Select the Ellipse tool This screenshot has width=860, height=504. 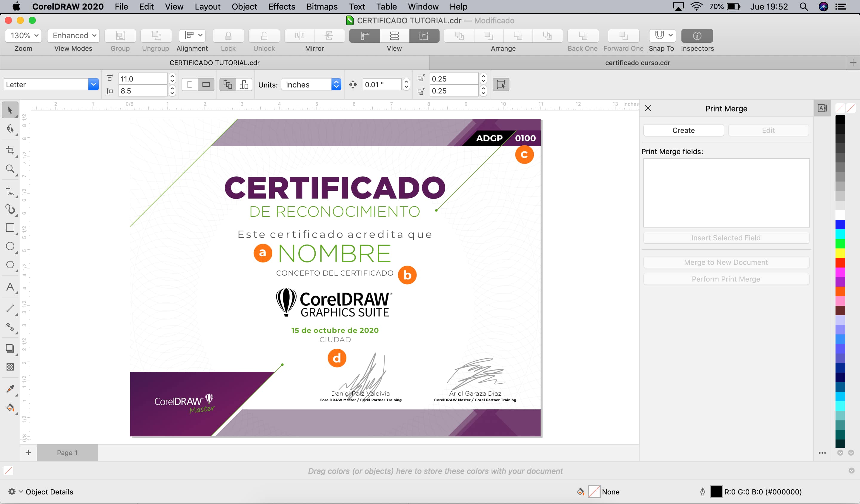(10, 246)
